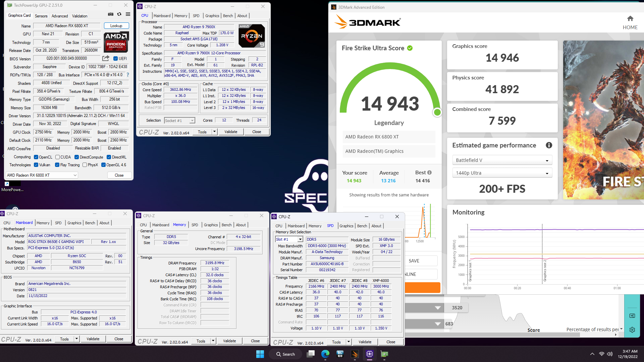
Task: Toggle the OpenGL 4.6 checkbox
Action: (x=103, y=165)
